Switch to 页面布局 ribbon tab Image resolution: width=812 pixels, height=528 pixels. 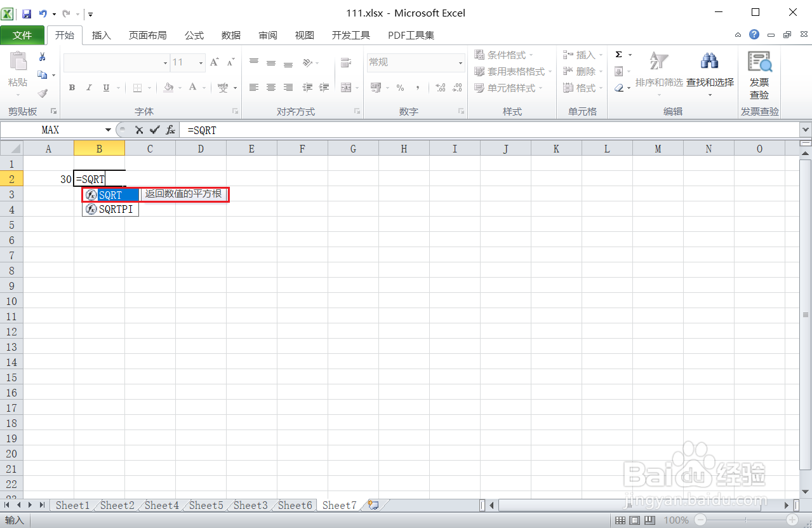pos(148,35)
